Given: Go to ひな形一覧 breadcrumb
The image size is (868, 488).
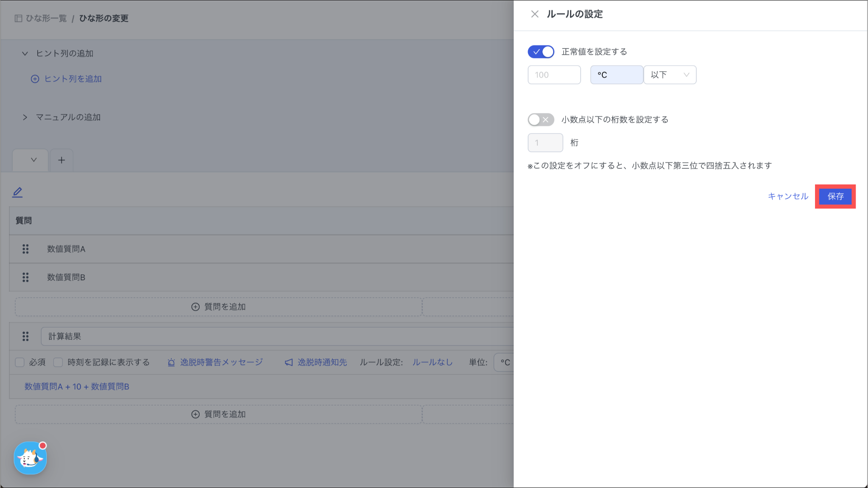Looking at the screenshot, I should coord(46,18).
